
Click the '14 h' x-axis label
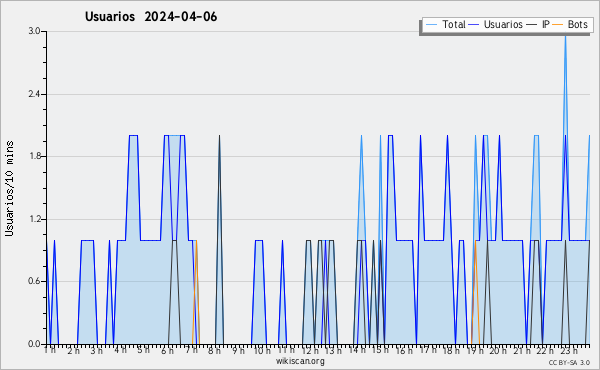pyautogui.click(x=357, y=350)
